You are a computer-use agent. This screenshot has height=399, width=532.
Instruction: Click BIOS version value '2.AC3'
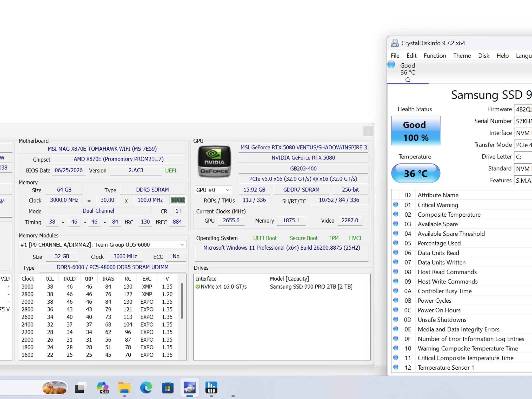point(136,170)
